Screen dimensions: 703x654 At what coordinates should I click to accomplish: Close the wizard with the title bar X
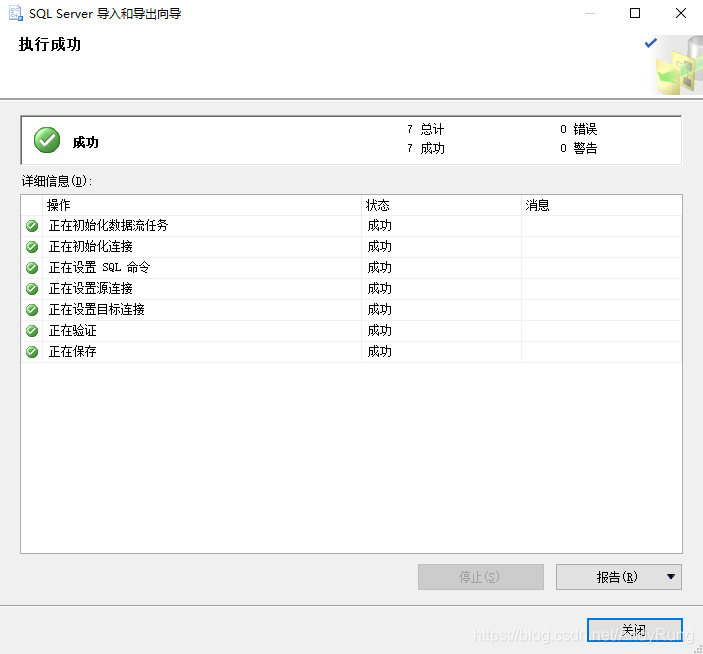(x=681, y=13)
